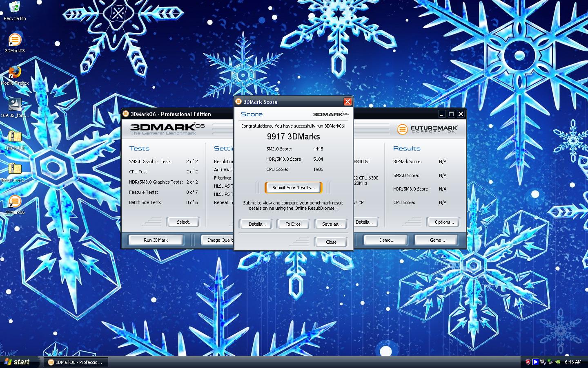Click the Windows Security Alert tray icon
The width and height of the screenshot is (588, 368).
click(528, 362)
